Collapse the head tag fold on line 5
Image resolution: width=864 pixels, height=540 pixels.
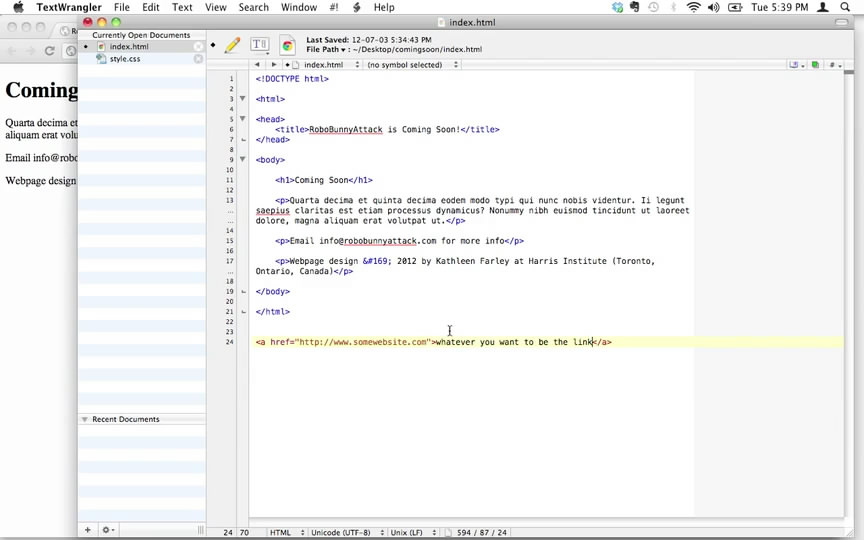[242, 118]
